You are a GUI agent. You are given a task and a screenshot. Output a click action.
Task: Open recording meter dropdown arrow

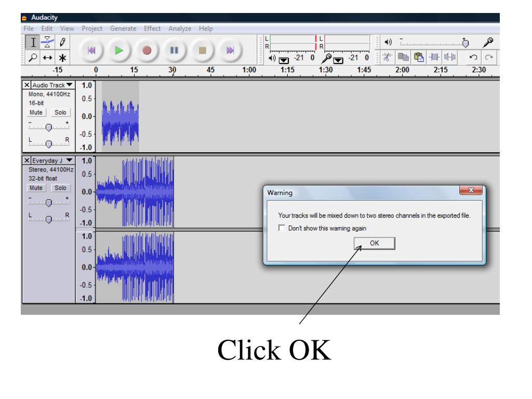coord(338,60)
